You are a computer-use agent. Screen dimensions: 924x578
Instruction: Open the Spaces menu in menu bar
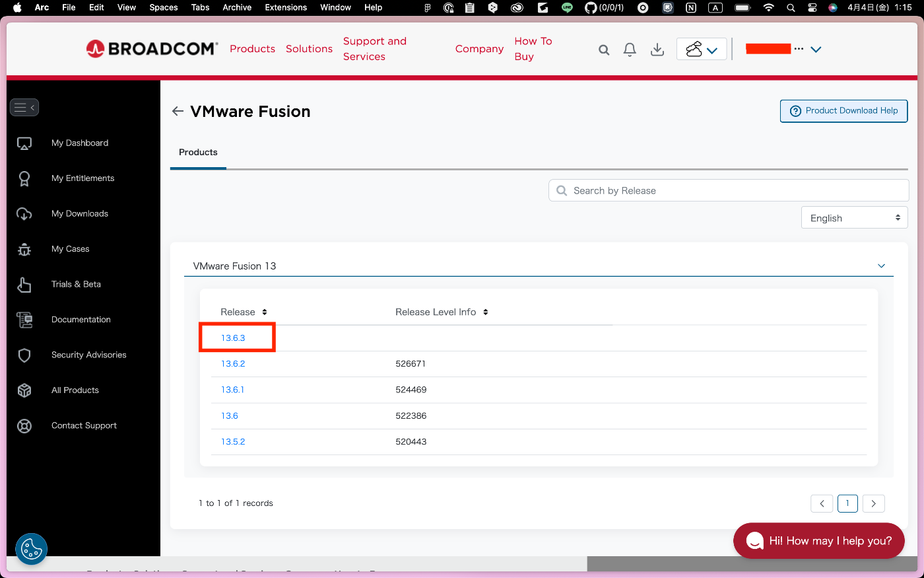(164, 7)
